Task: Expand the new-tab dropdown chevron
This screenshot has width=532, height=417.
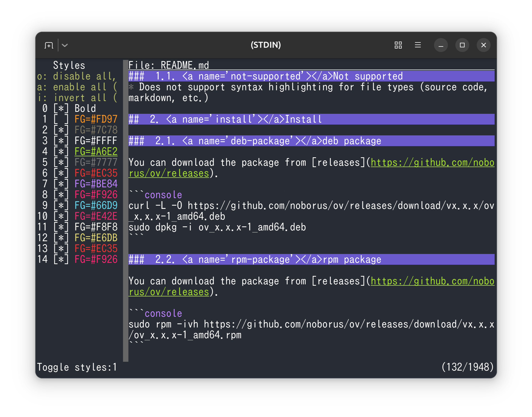Action: [x=65, y=45]
